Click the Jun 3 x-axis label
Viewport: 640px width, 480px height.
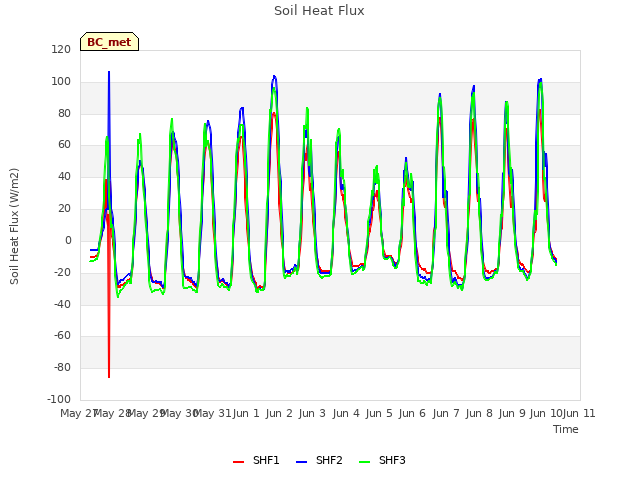point(312,413)
